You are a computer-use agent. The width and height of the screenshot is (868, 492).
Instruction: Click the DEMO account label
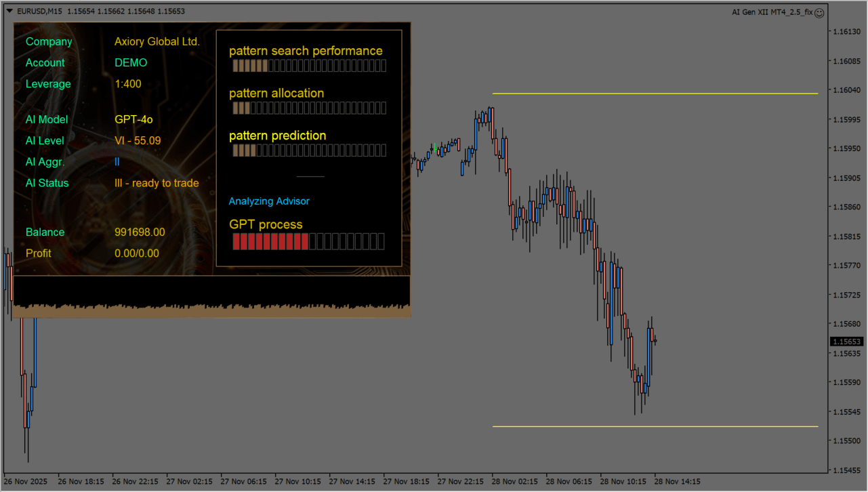(x=131, y=63)
